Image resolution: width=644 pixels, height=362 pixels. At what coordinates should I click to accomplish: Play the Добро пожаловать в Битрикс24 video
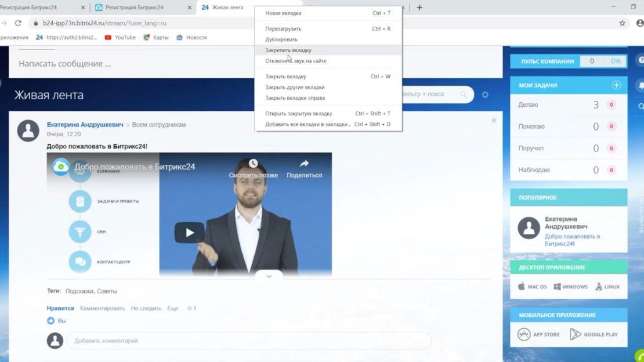pos(189,233)
